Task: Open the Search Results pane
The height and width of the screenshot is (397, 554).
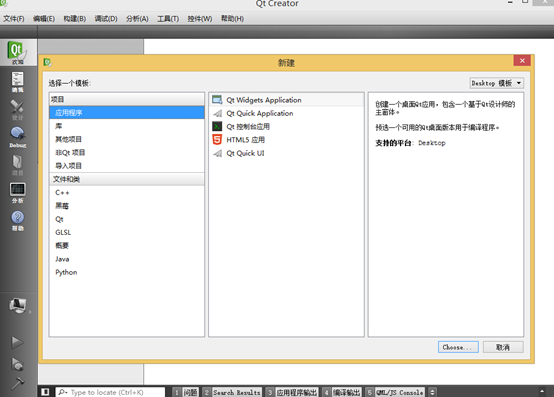Action: (x=232, y=392)
